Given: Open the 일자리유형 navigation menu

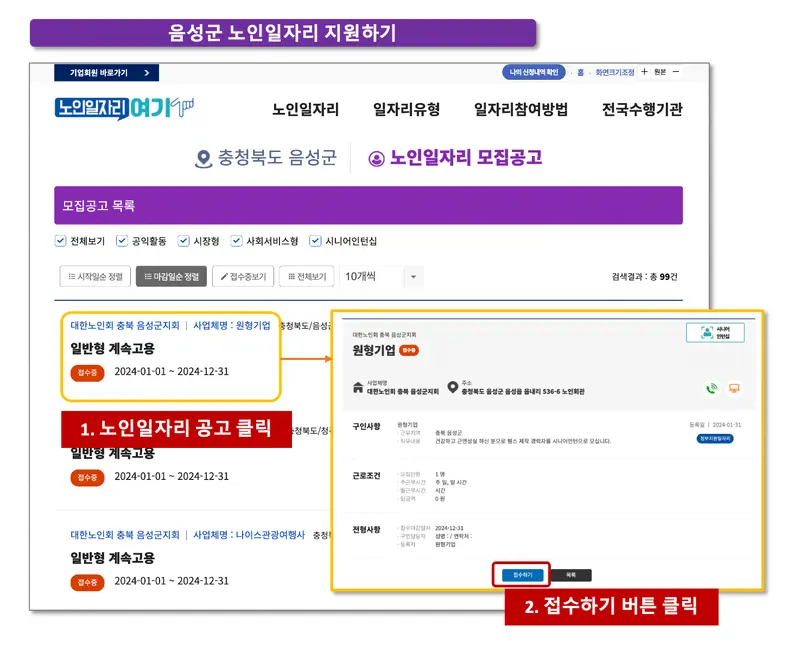Looking at the screenshot, I should coord(404,107).
